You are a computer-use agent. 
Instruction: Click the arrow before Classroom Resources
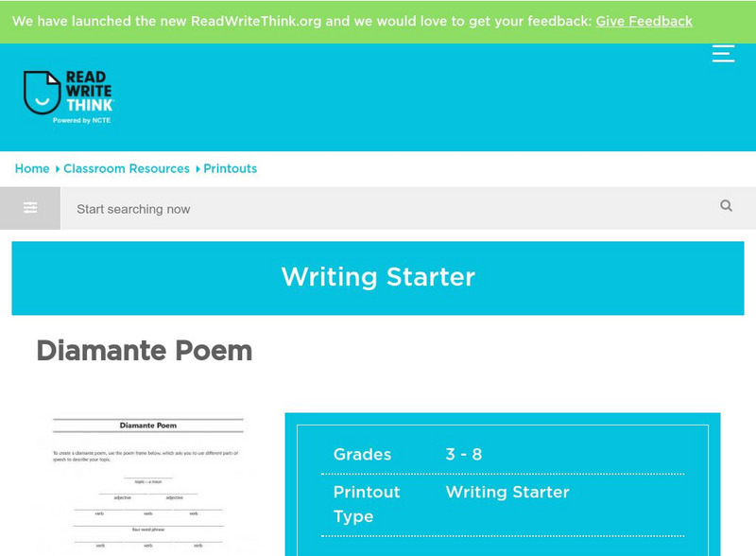point(57,169)
